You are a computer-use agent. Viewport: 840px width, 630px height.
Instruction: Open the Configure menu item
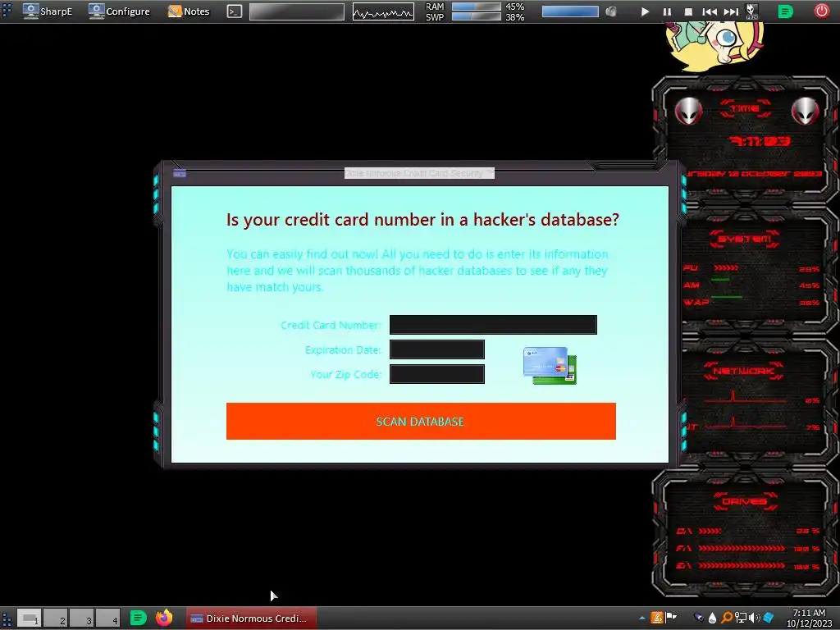[x=119, y=11]
